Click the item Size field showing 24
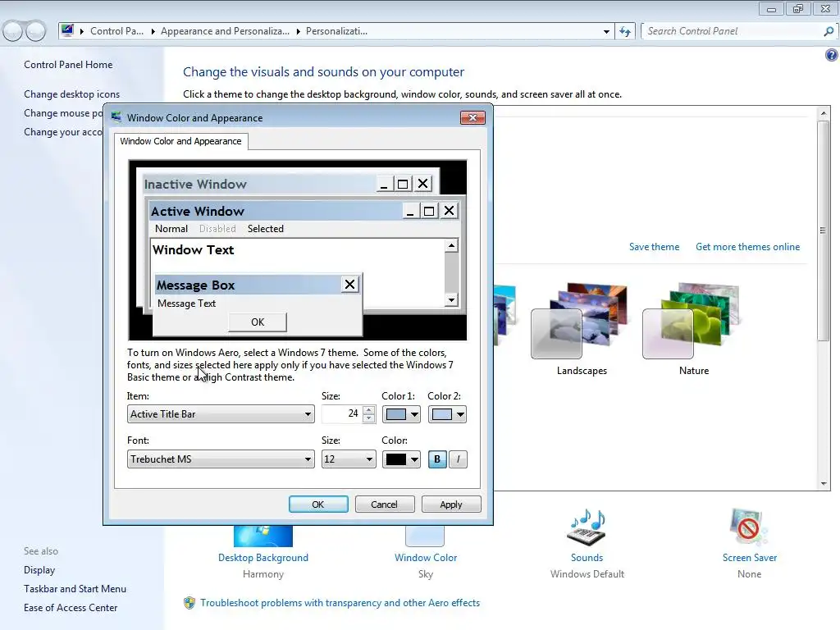Viewport: 840px width, 630px height. [x=342, y=414]
